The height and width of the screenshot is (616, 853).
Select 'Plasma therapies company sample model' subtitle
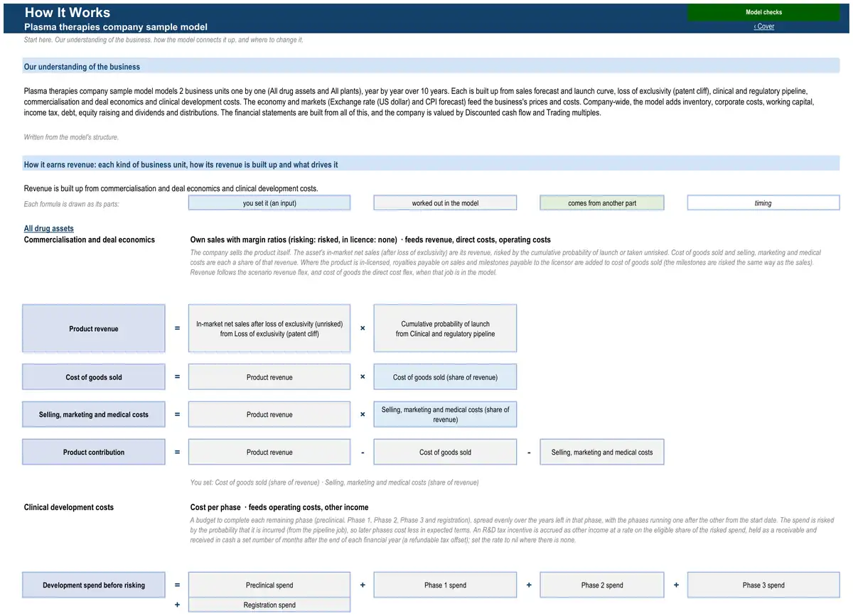pyautogui.click(x=116, y=27)
